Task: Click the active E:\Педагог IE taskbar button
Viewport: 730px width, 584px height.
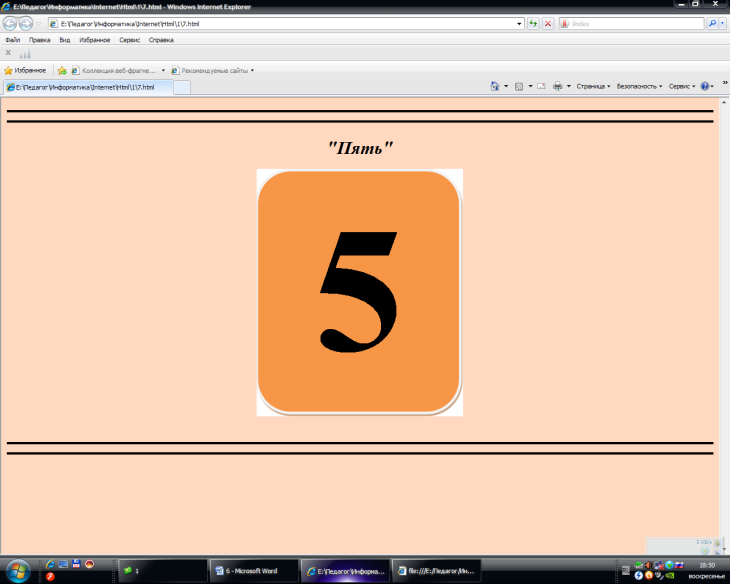Action: [345, 570]
